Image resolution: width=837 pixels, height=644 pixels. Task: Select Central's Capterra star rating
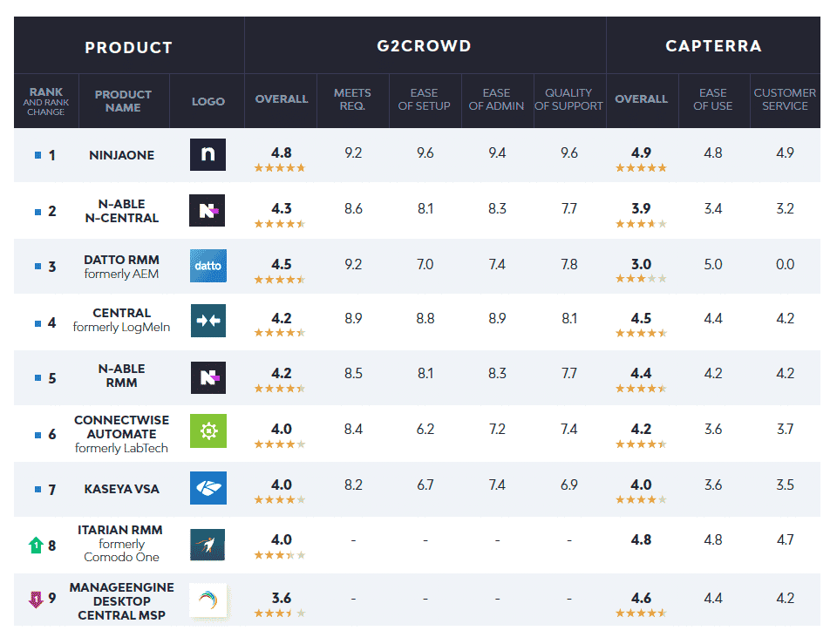tap(641, 334)
